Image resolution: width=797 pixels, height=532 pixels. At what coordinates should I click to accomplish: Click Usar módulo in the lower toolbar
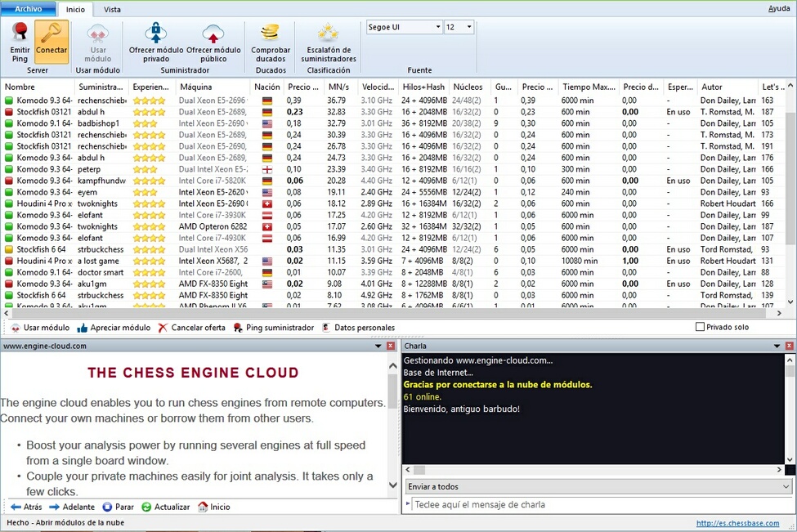pyautogui.click(x=40, y=328)
